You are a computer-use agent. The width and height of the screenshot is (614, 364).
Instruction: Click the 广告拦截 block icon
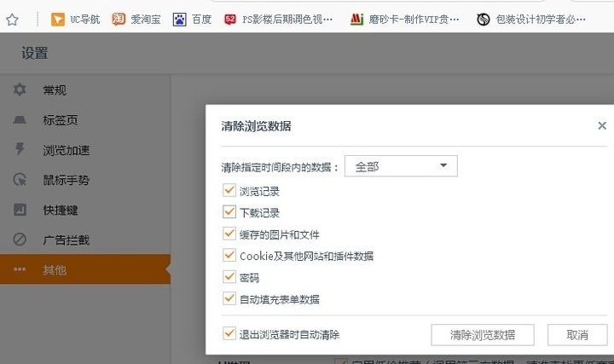click(20, 240)
